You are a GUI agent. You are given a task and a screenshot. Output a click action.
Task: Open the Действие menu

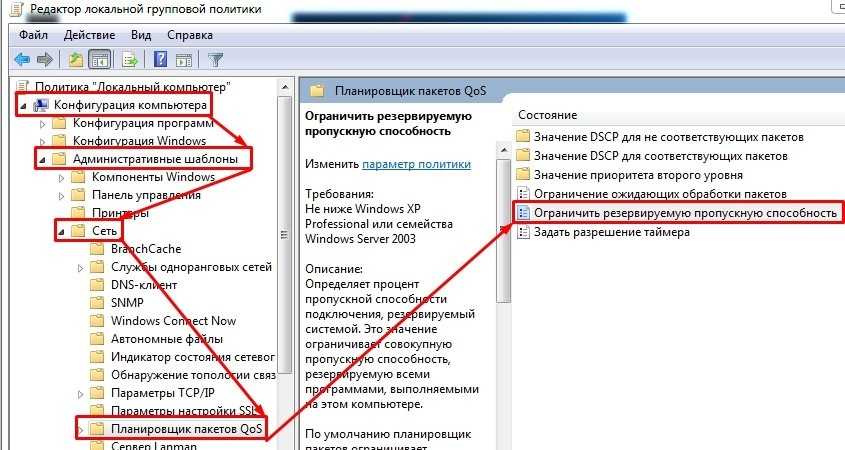[x=90, y=34]
